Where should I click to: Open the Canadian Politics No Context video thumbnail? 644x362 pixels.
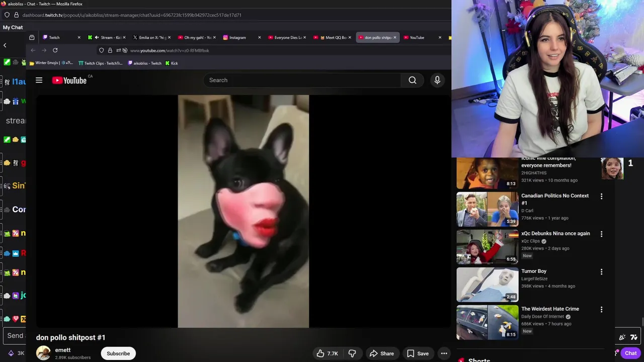[x=487, y=209]
